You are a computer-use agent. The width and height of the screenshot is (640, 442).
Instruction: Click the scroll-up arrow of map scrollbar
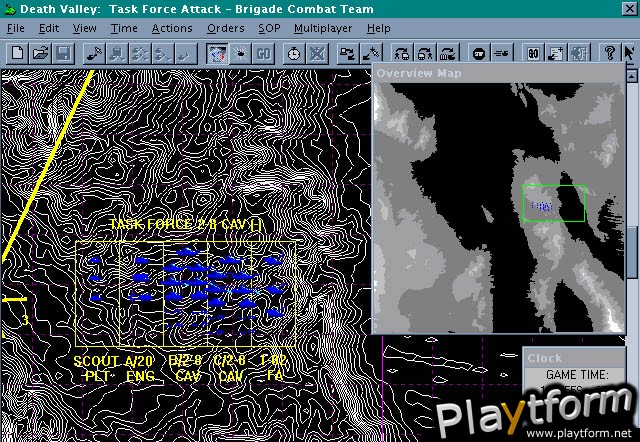[x=632, y=76]
